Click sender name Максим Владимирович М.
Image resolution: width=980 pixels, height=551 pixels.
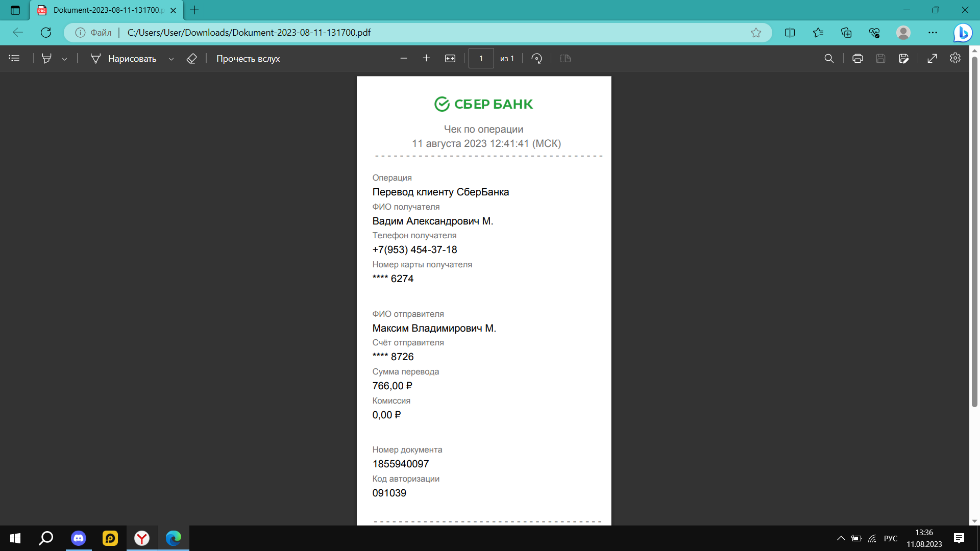(434, 328)
